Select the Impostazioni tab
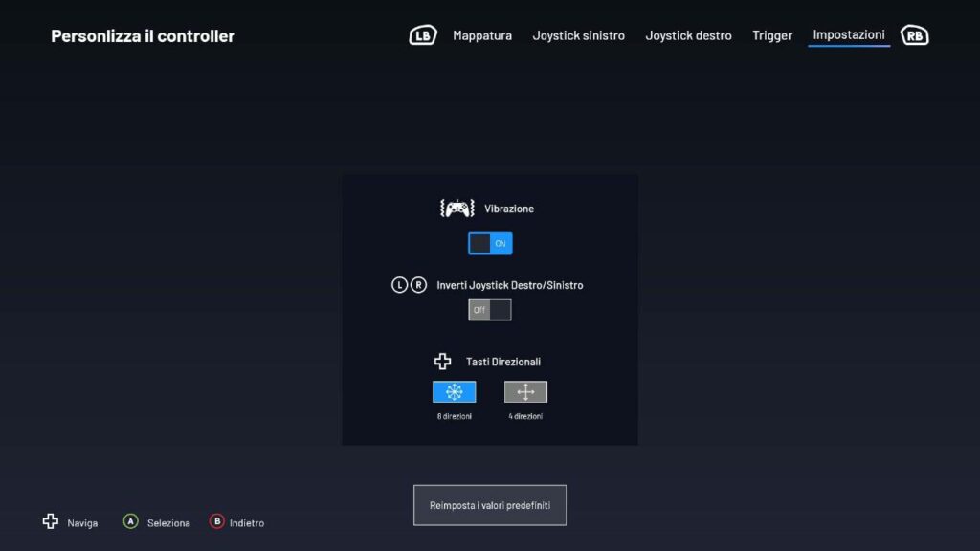This screenshot has height=551, width=980. (x=849, y=35)
